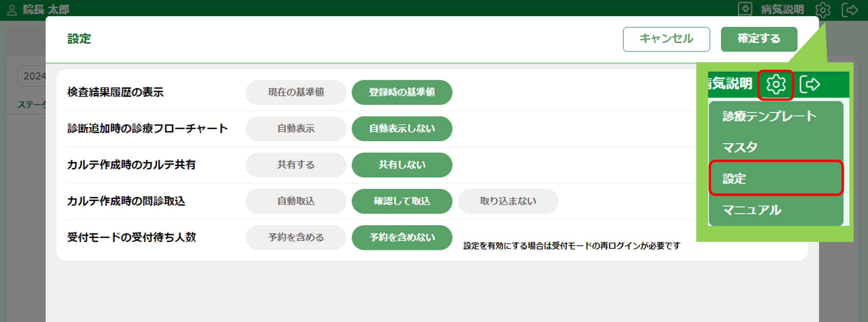Select 現在の基準値 for test result history
The width and height of the screenshot is (868, 322).
click(296, 92)
